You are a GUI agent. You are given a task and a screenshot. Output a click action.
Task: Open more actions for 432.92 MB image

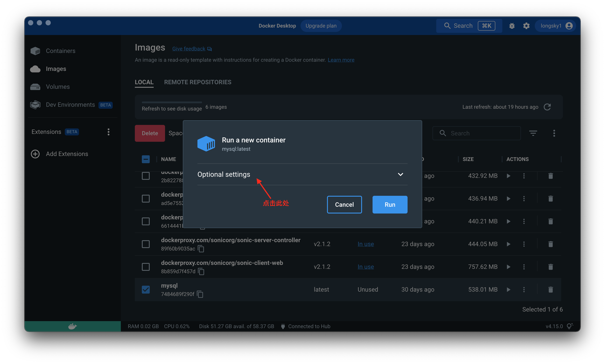[x=524, y=176]
